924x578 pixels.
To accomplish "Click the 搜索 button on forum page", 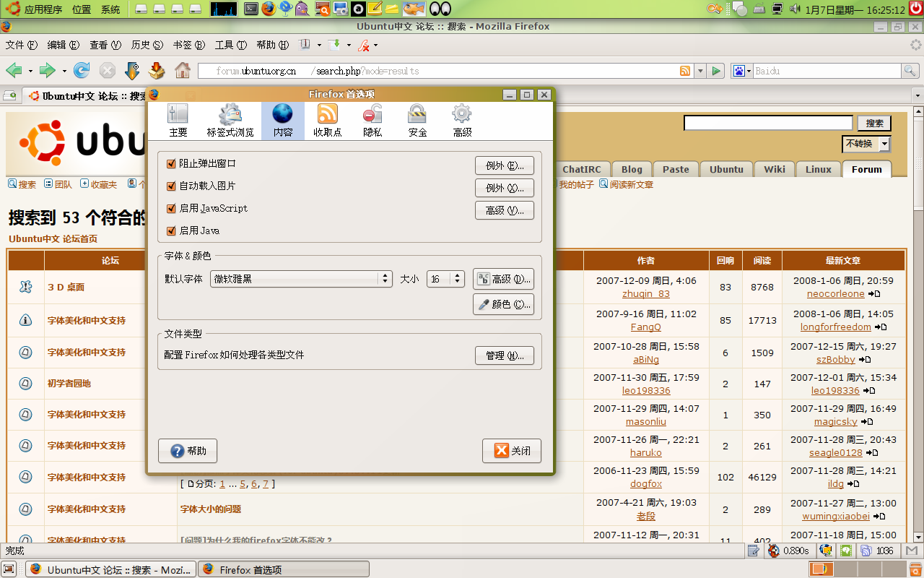I will tap(874, 123).
